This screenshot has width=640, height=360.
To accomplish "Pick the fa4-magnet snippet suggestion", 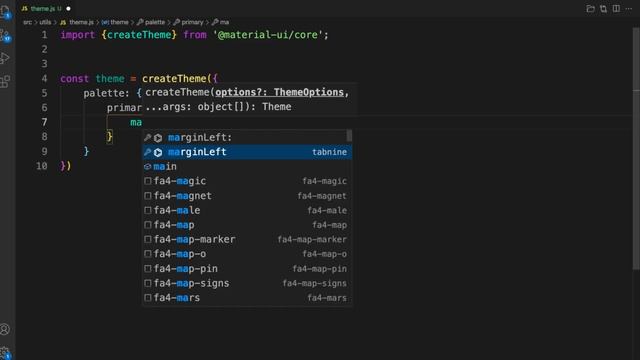I will [247, 196].
